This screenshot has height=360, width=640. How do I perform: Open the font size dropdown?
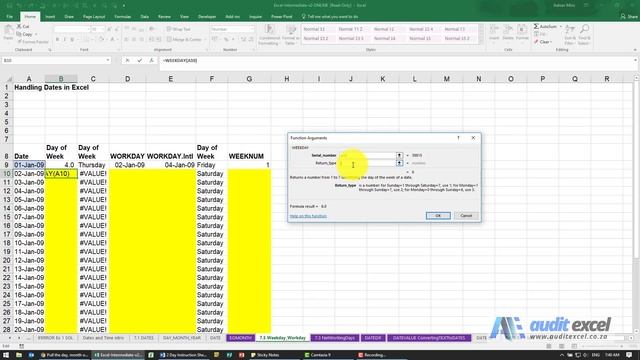(x=102, y=29)
